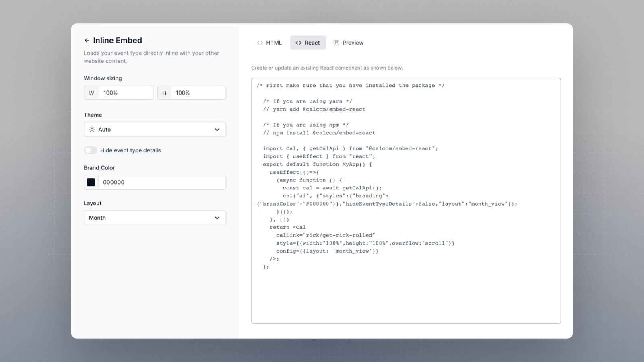Click the W prefix in the width field

91,93
